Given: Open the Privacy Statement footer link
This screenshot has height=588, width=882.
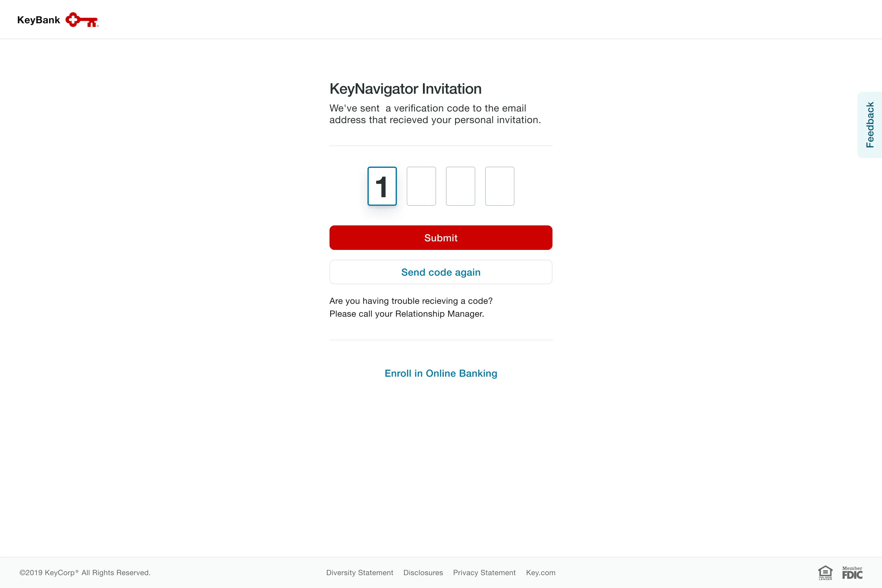Looking at the screenshot, I should [x=484, y=573].
